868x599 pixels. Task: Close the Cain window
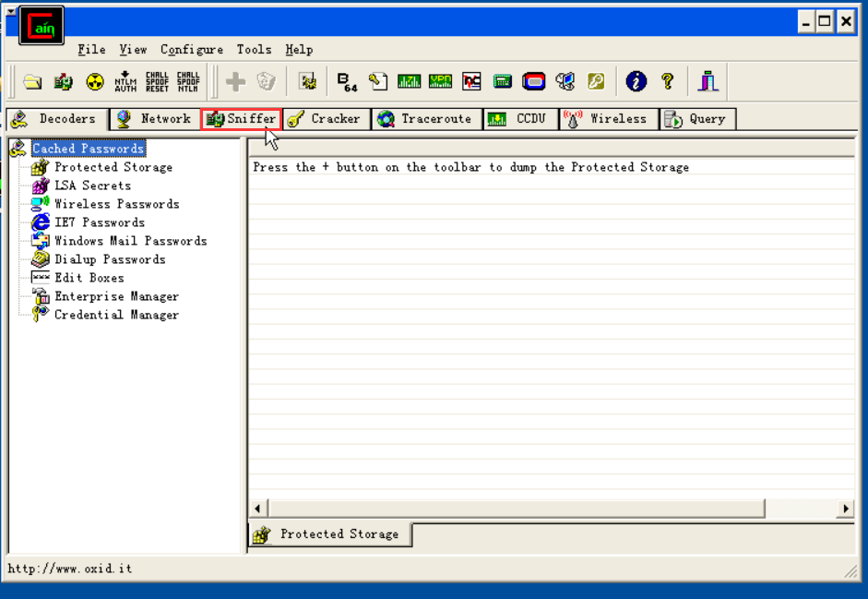point(846,22)
